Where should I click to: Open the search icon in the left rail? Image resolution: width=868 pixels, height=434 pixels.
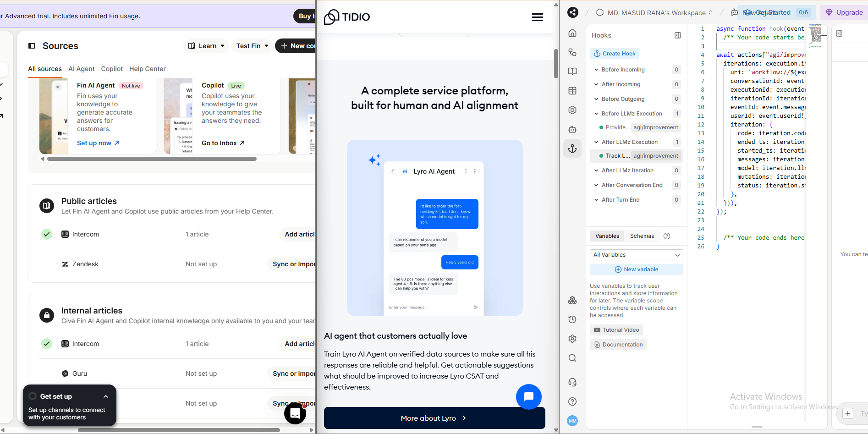(572, 358)
